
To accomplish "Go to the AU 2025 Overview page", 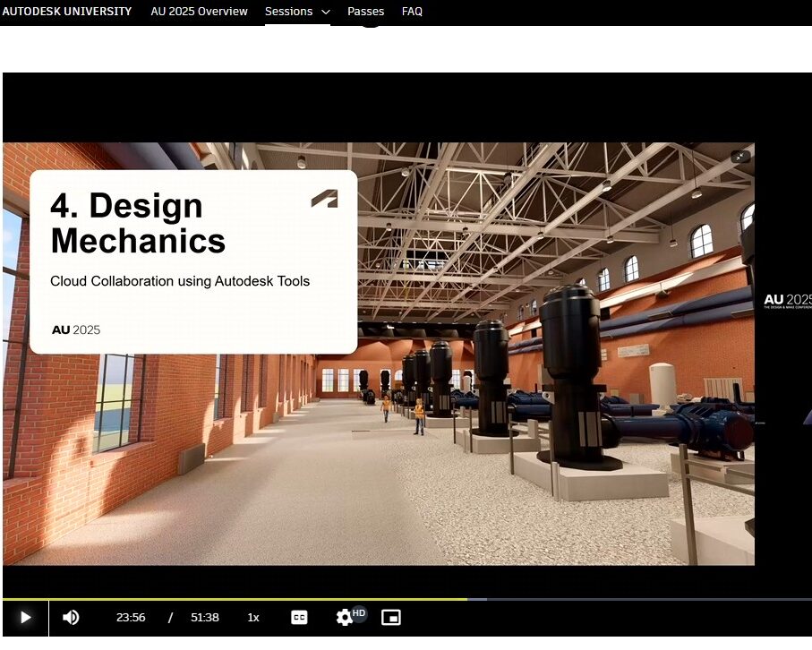I will tap(199, 12).
